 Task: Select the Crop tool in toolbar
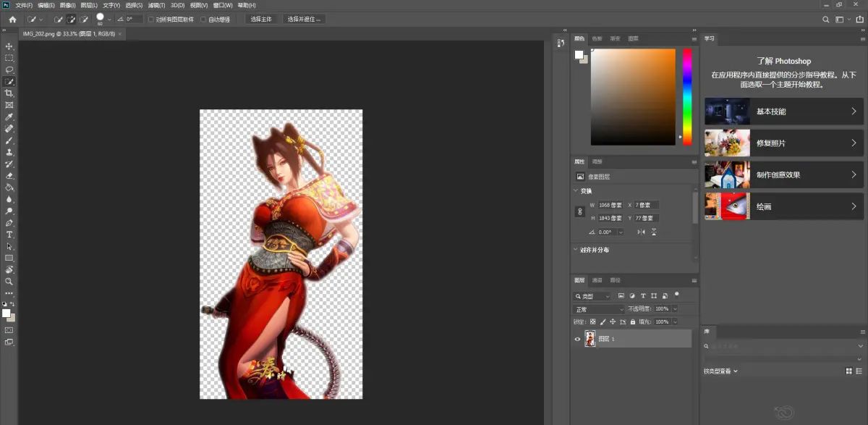[9, 93]
